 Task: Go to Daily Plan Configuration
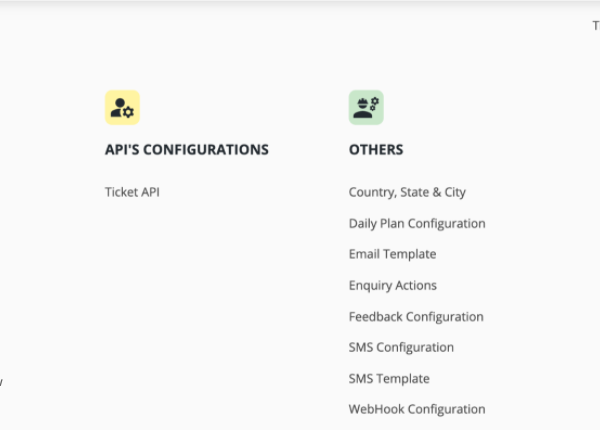(x=417, y=223)
